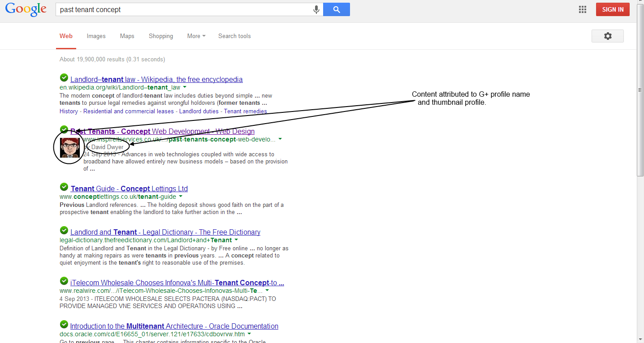Click the page vertical scrollbar thumb
Viewport: 644px width, 343px height.
(640, 91)
